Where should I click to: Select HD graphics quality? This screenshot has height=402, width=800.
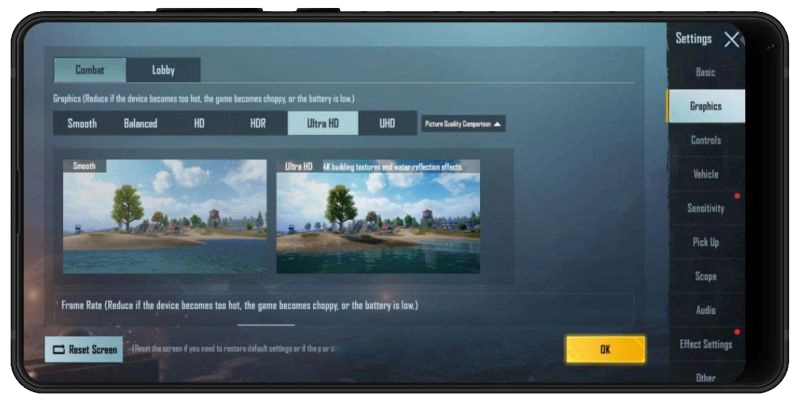pyautogui.click(x=199, y=123)
